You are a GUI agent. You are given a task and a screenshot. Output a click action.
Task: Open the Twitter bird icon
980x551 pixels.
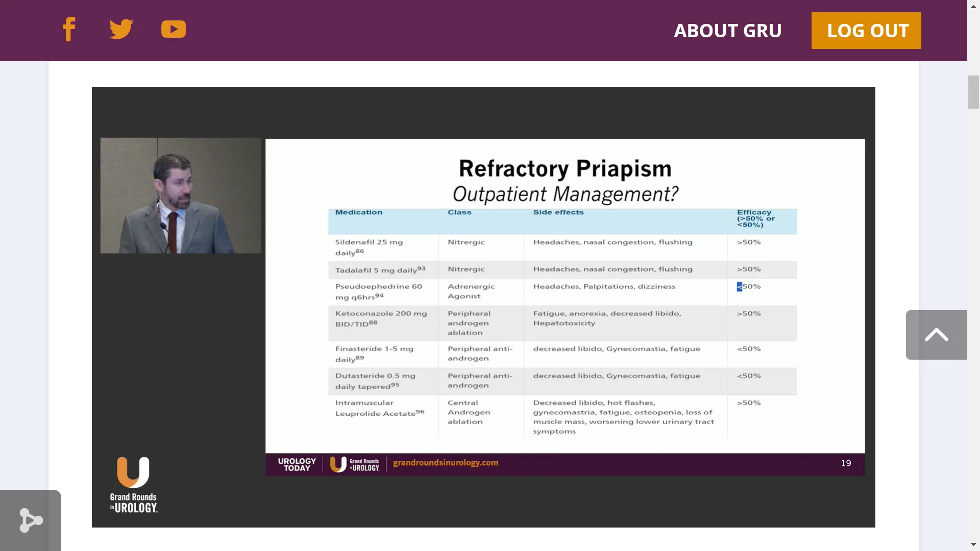coord(121,29)
